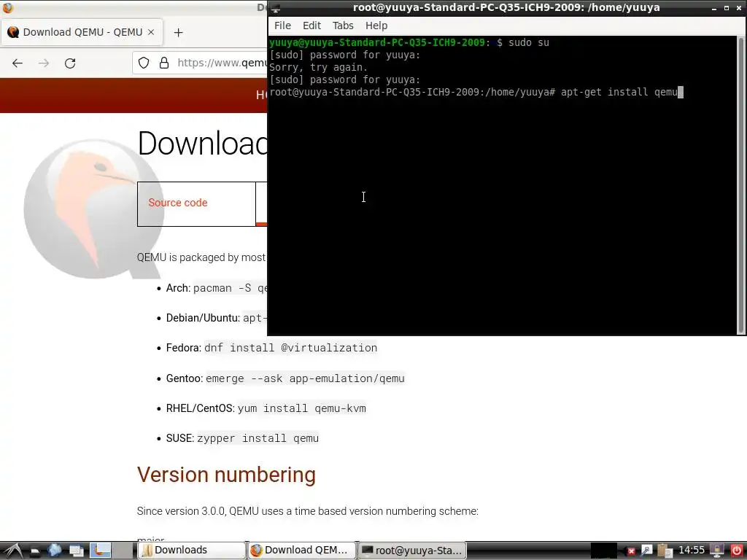
Task: Click the Arch pacman command text
Action: coord(230,288)
